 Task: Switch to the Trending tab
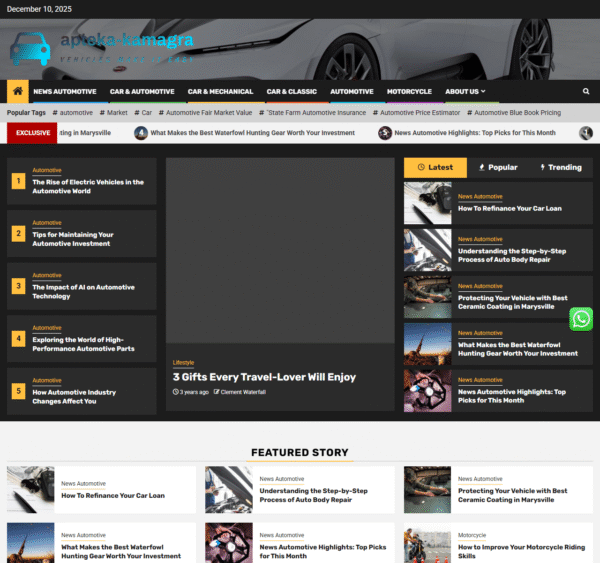pyautogui.click(x=560, y=168)
